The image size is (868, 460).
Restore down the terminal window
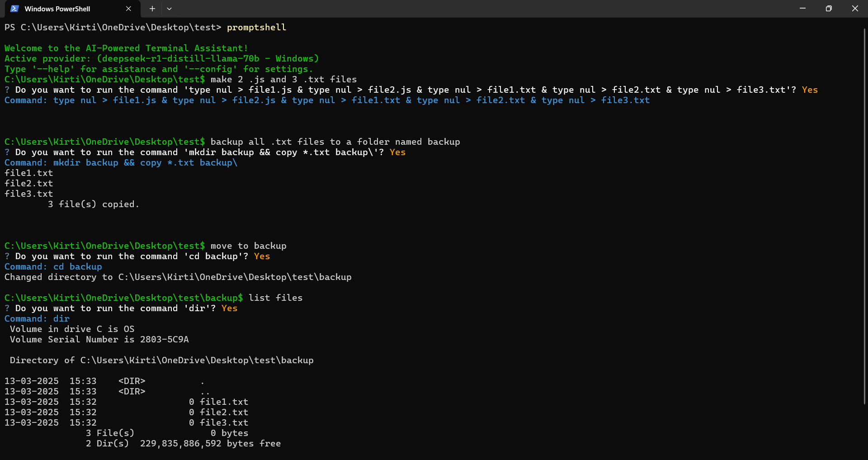829,8
